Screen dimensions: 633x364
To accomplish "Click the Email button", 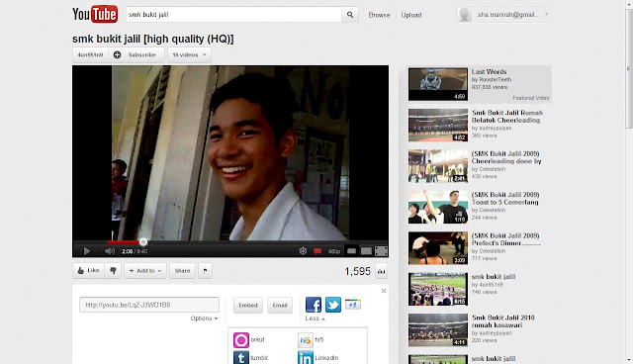I will pyautogui.click(x=280, y=305).
